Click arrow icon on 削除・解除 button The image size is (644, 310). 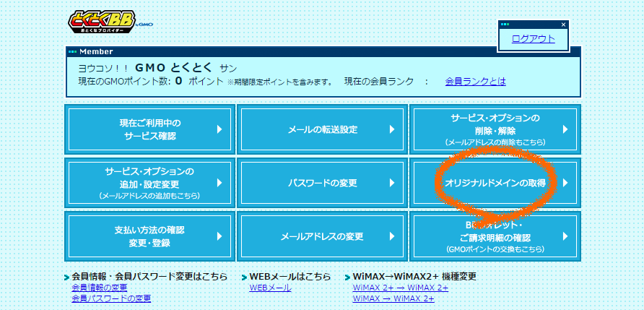pyautogui.click(x=565, y=129)
